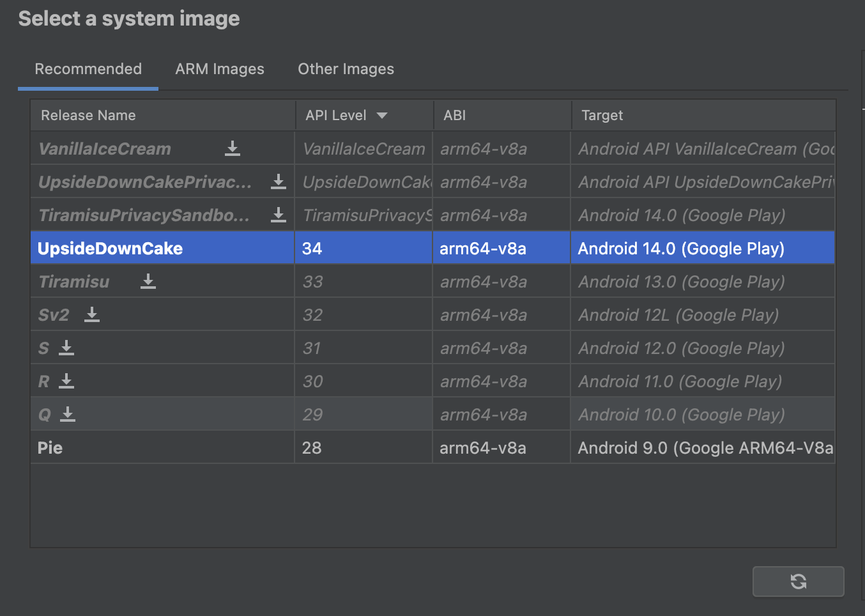
Task: Download the Q API 29 image
Action: click(68, 415)
